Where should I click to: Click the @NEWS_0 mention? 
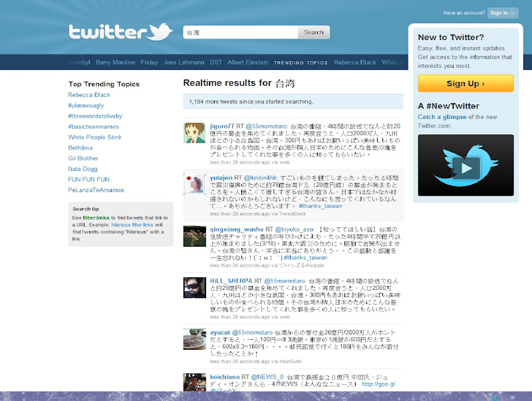click(x=268, y=377)
